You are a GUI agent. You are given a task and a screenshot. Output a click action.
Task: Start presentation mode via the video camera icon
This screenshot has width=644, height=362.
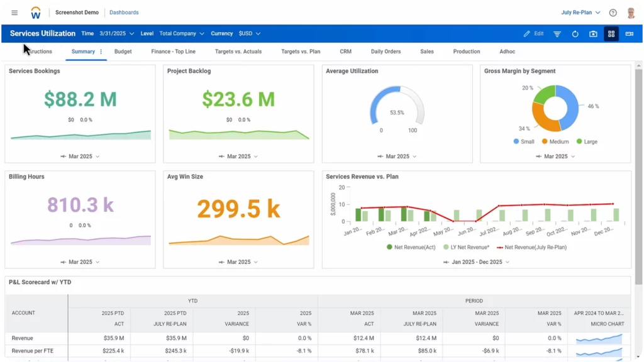click(x=629, y=33)
